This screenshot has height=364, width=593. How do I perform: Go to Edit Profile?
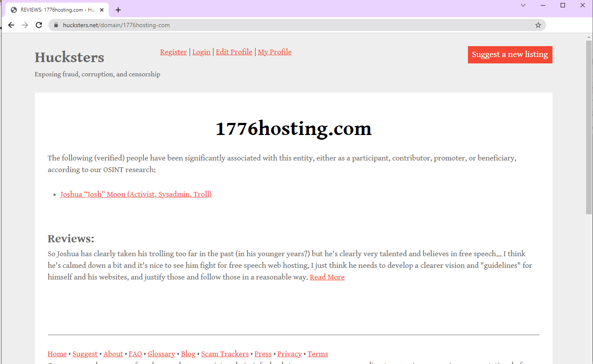click(234, 52)
